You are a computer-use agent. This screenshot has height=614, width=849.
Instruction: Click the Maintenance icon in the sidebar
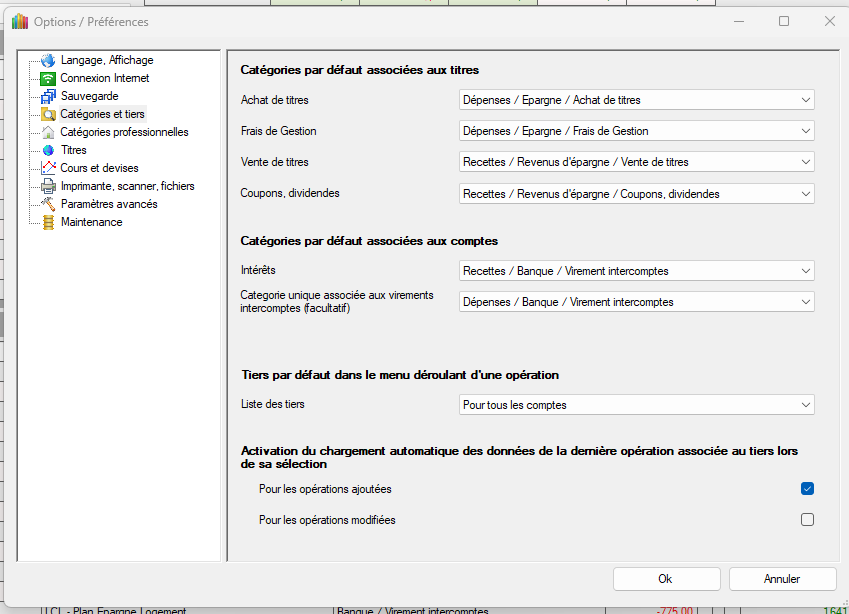pyautogui.click(x=48, y=222)
